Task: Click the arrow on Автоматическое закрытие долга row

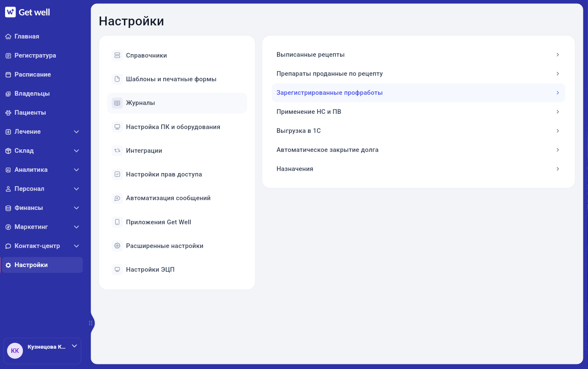Action: click(x=558, y=150)
